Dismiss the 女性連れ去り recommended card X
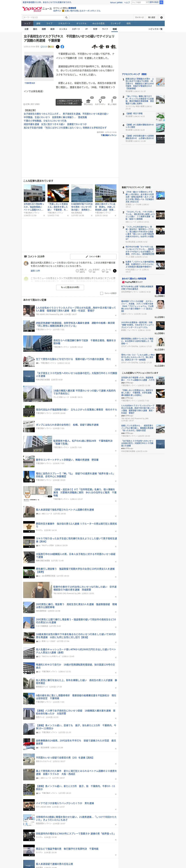Screen dimensions: 186x868 [x=44, y=216]
